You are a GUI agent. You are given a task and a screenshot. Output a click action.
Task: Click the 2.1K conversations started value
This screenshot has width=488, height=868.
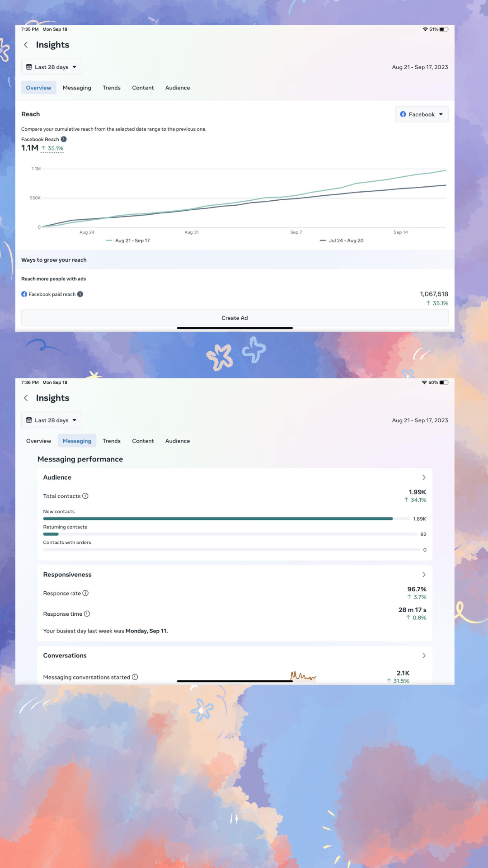[x=403, y=673]
